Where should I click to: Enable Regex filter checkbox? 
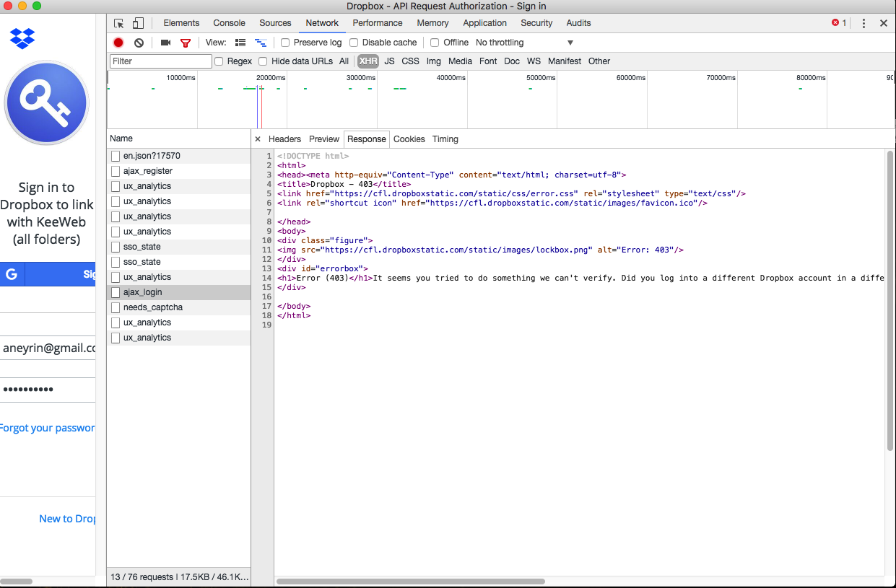(219, 61)
